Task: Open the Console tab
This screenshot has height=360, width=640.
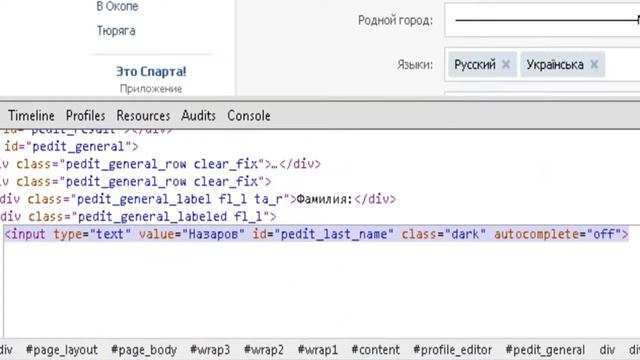Action: click(x=249, y=116)
